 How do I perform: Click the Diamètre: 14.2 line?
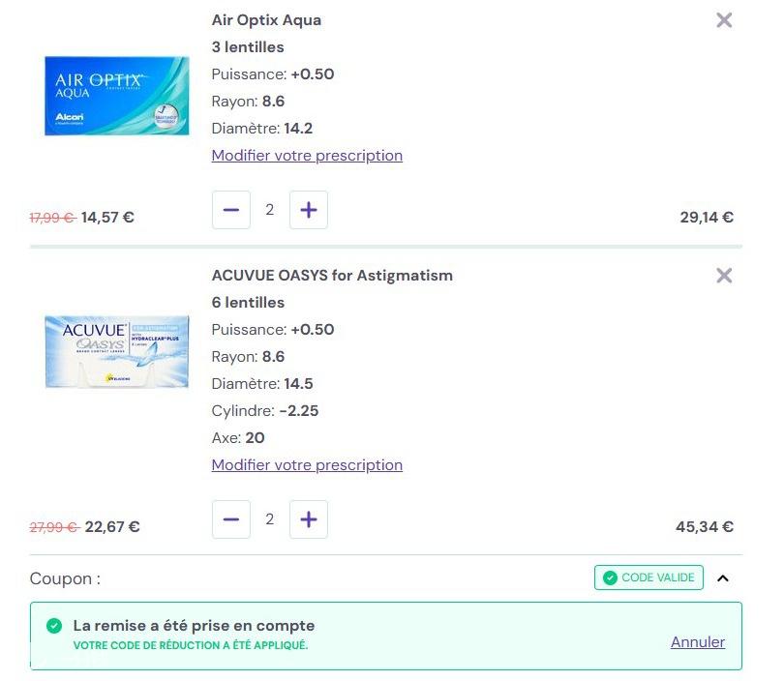[x=262, y=129]
